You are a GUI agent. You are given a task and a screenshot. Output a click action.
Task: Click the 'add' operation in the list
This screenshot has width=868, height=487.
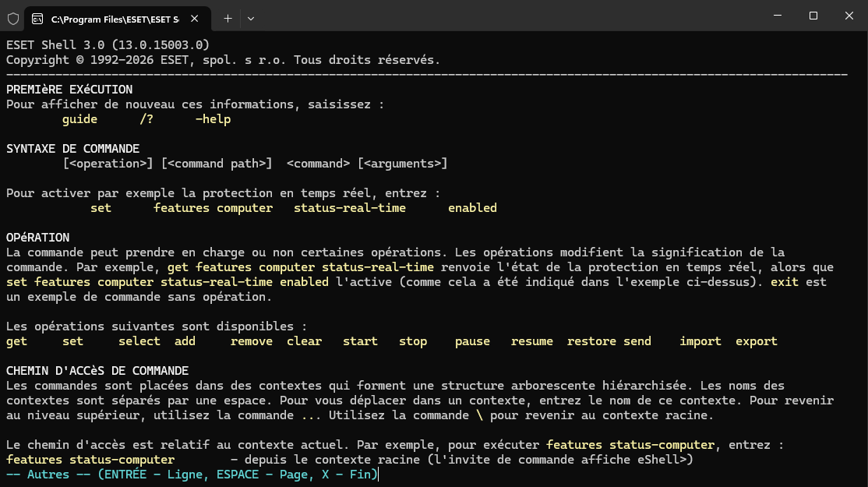coord(185,341)
